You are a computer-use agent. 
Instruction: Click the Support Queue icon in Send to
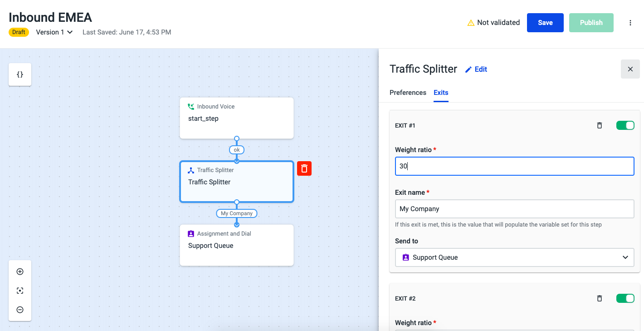pyautogui.click(x=405, y=257)
